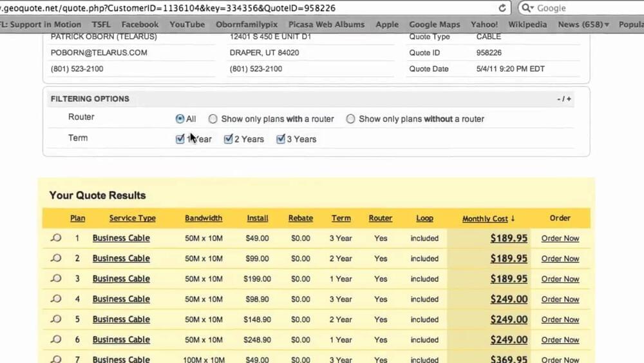Open the $249.00 price link for plan 4
Viewport: 644px width, 363px height.
click(508, 299)
